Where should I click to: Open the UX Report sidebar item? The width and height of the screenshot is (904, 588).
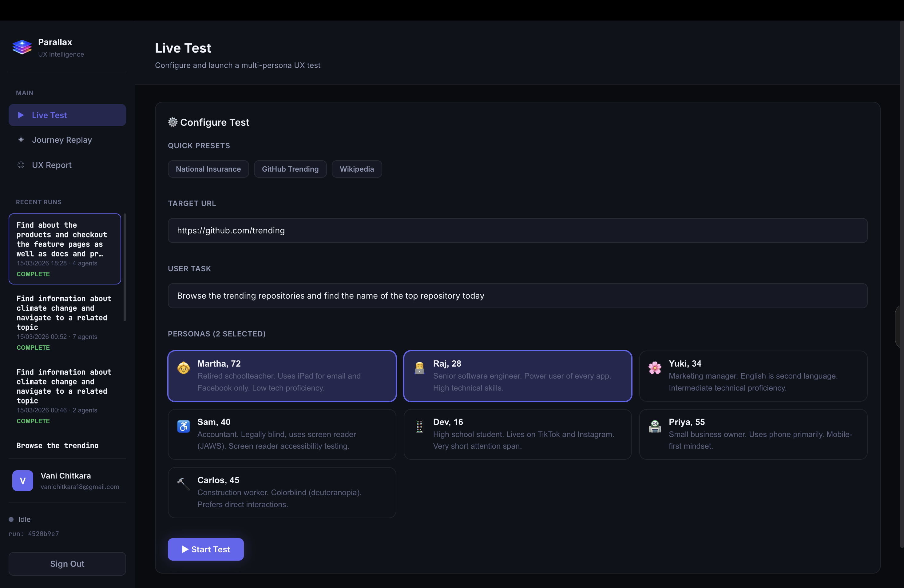(x=52, y=165)
